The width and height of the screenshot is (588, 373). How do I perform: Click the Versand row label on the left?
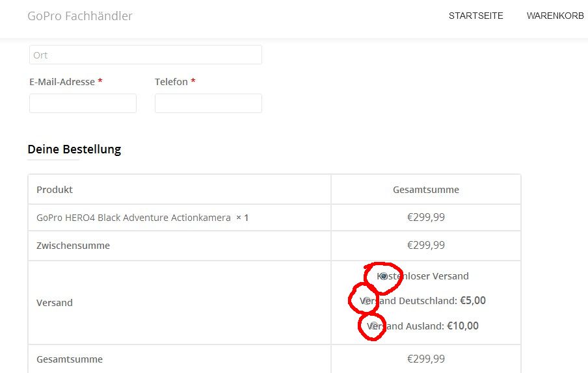coord(55,303)
